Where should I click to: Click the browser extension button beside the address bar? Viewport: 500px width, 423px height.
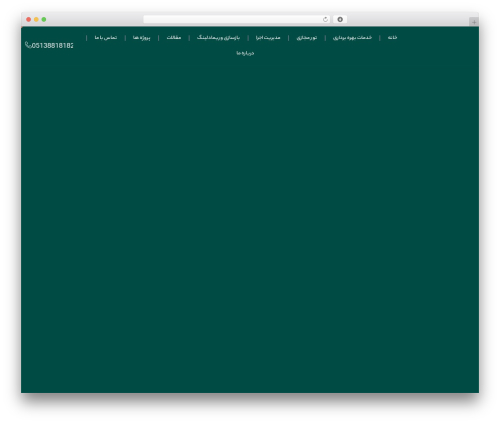point(340,20)
